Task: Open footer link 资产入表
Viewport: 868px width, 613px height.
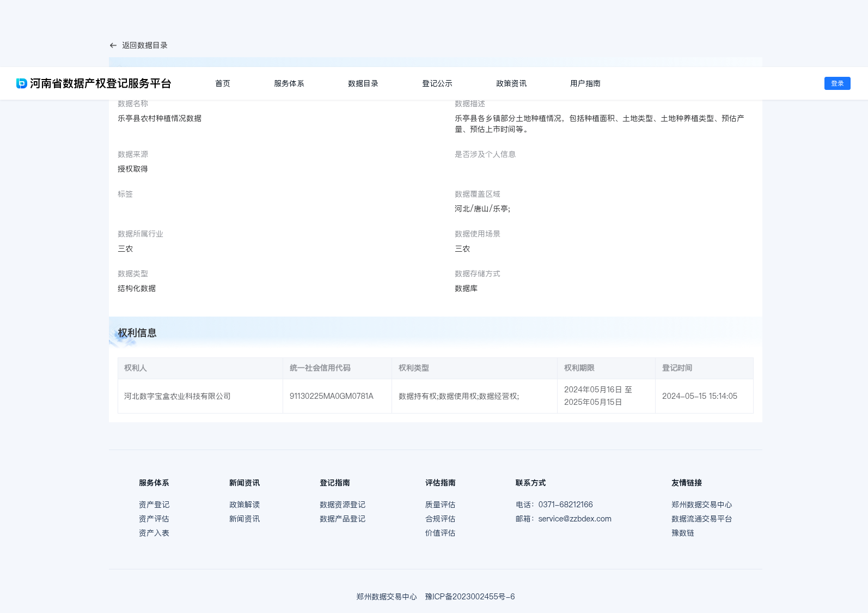Action: tap(154, 533)
